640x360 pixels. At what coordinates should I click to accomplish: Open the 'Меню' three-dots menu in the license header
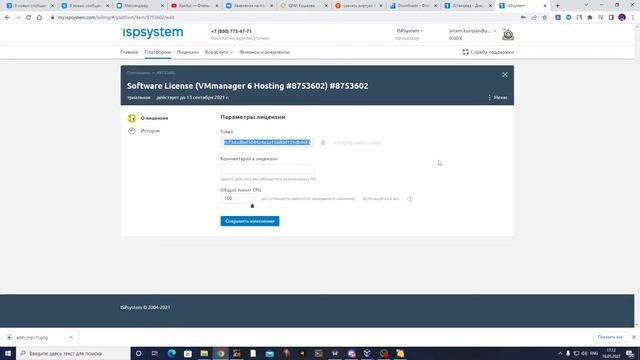(x=498, y=98)
